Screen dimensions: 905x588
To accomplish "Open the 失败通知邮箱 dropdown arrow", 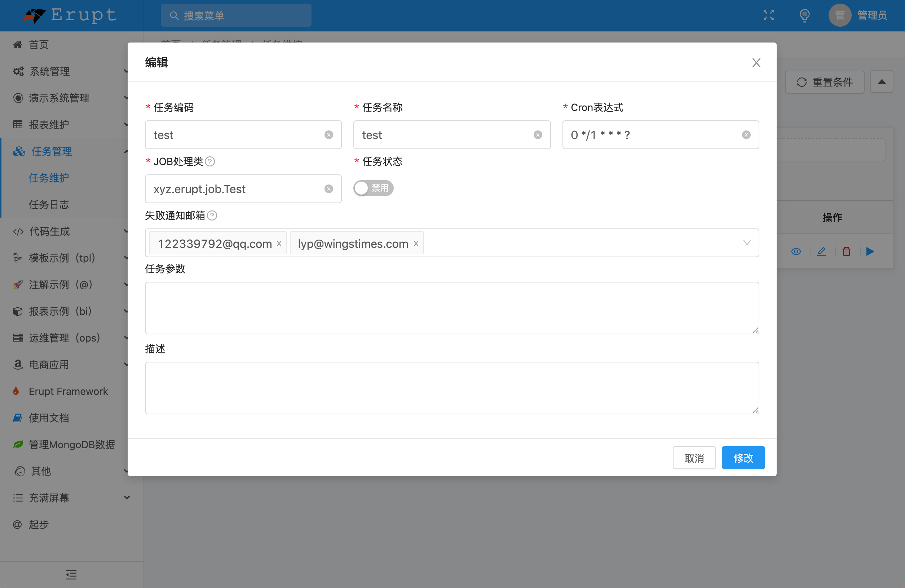I will pyautogui.click(x=746, y=243).
